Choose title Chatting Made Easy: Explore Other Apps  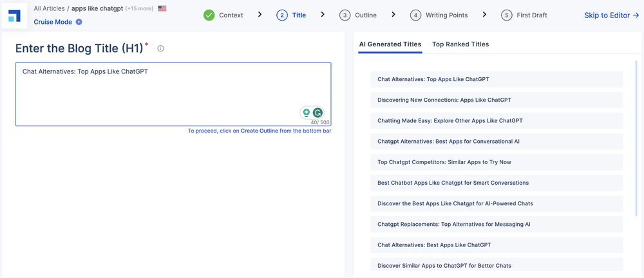(x=497, y=121)
